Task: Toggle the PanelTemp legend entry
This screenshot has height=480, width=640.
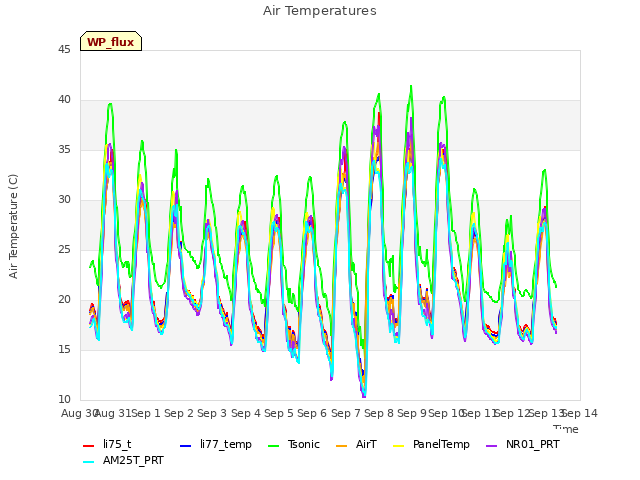Action: (x=431, y=444)
